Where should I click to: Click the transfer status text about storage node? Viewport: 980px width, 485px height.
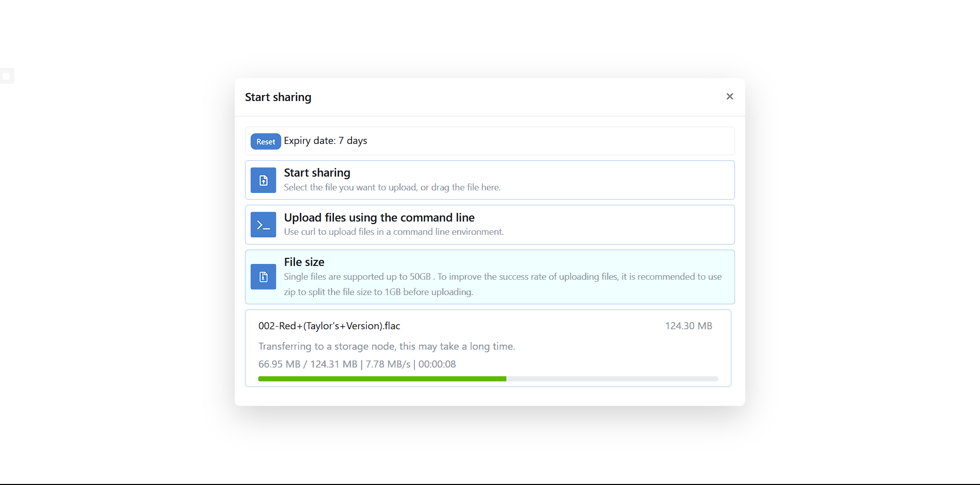[x=387, y=346]
